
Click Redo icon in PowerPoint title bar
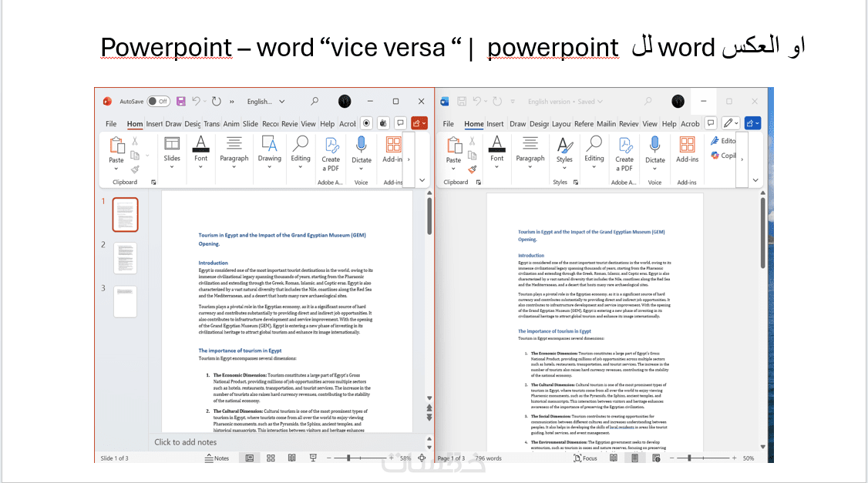(x=217, y=101)
